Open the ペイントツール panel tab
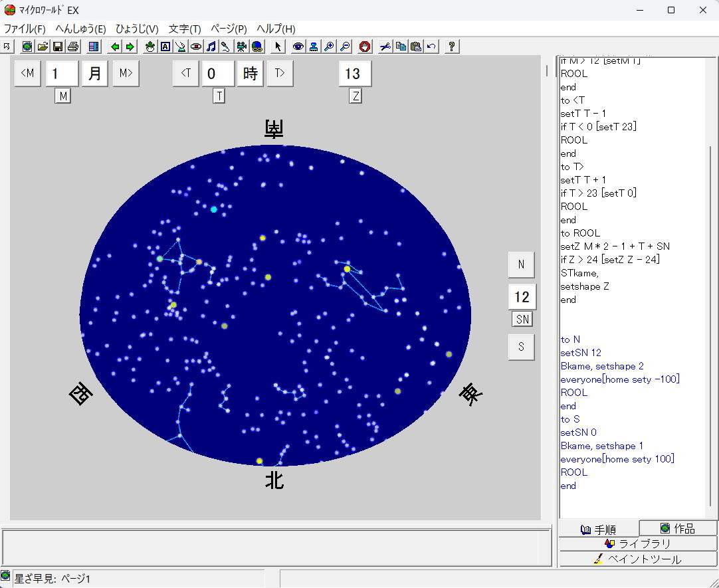The image size is (719, 588). pyautogui.click(x=639, y=559)
